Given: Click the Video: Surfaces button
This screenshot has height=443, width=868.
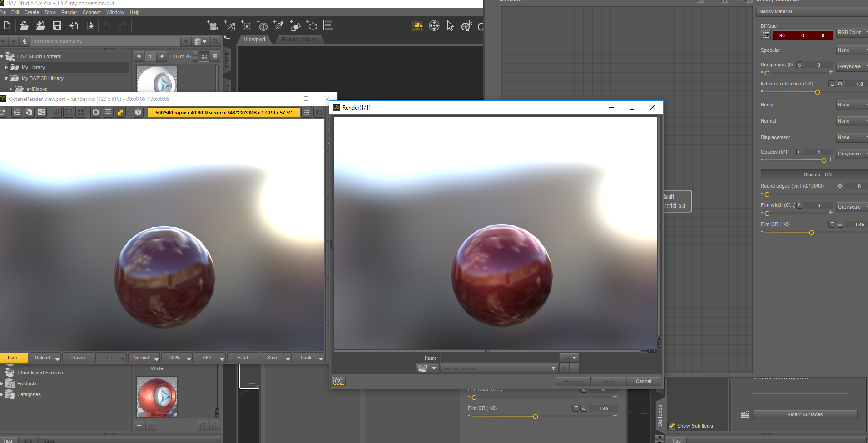Looking at the screenshot, I should tap(805, 414).
